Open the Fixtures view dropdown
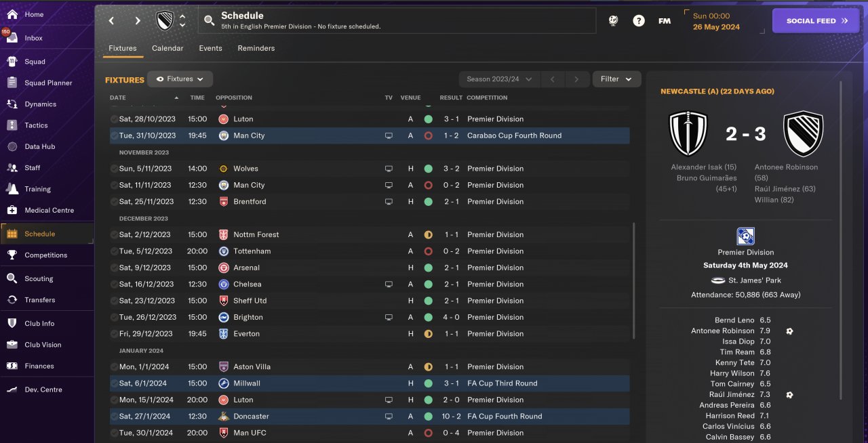The image size is (868, 443). click(180, 79)
